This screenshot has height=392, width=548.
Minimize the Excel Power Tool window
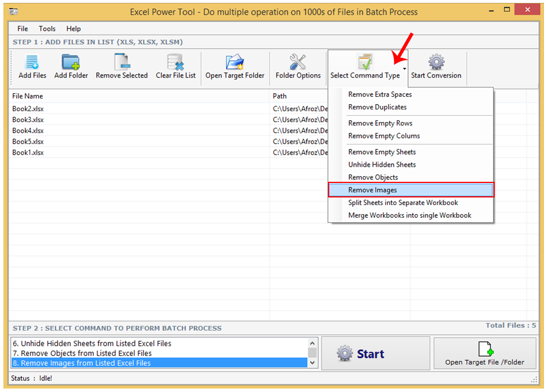[491, 10]
